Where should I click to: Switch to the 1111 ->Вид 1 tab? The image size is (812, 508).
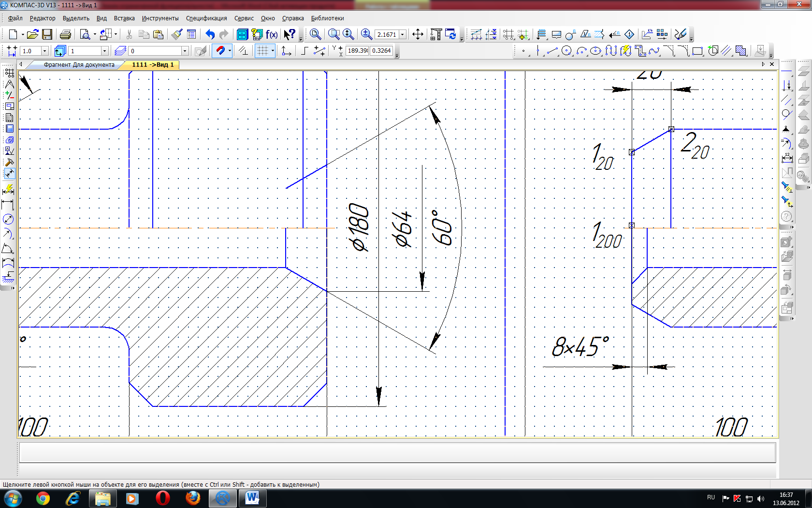pos(153,65)
